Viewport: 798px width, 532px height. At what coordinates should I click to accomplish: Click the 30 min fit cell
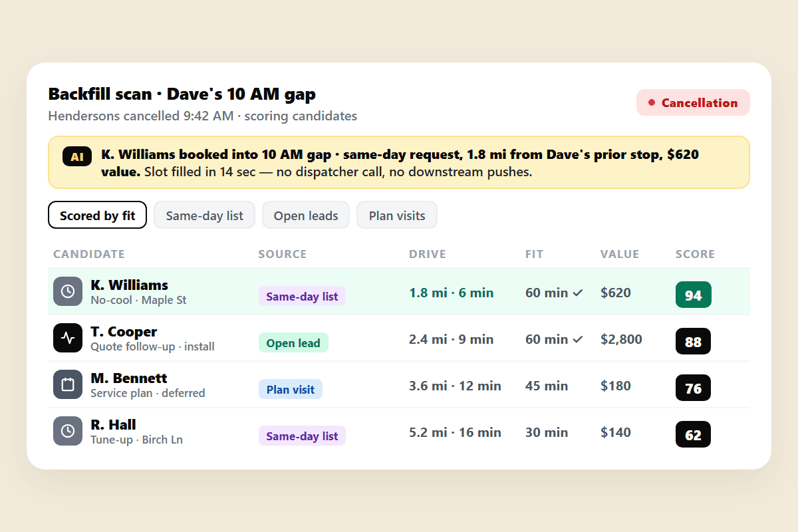point(547,432)
